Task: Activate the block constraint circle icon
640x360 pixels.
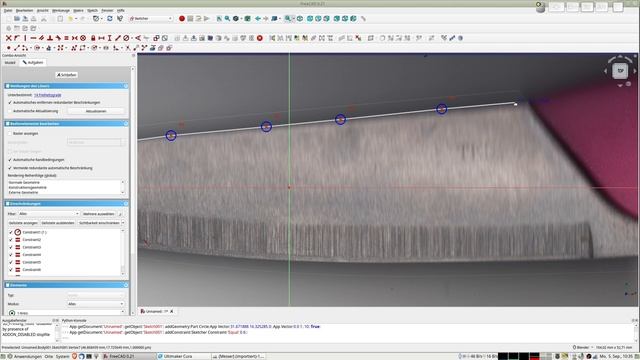Action: pos(83,38)
